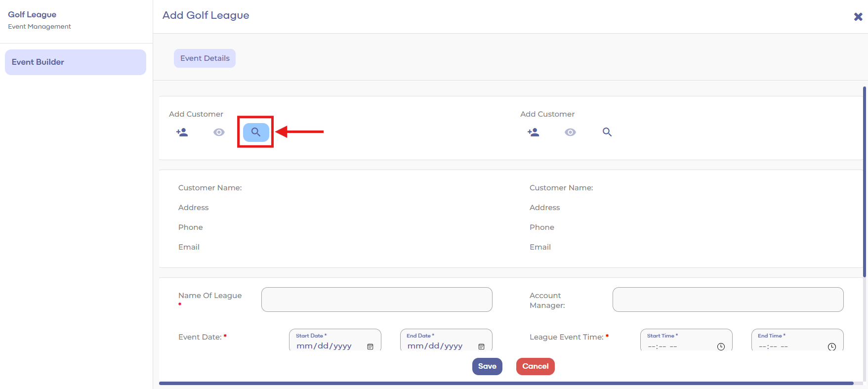Open the End Date calendar picker icon
This screenshot has height=389, width=868.
[481, 346]
